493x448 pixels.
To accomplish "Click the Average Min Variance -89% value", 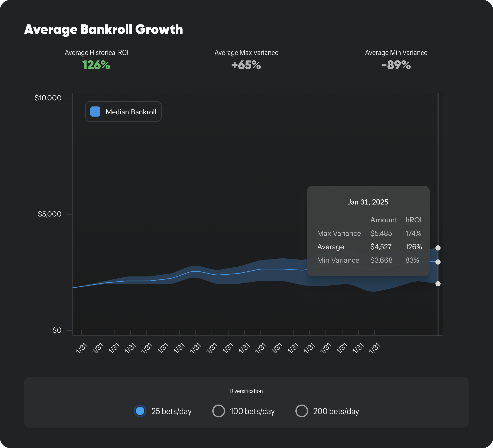I will click(x=396, y=65).
